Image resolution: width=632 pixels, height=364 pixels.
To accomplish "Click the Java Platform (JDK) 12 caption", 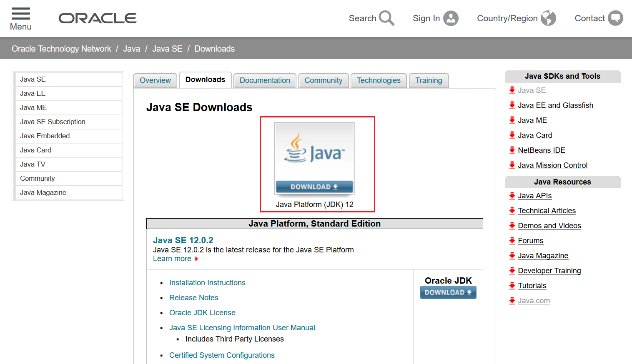I will click(x=315, y=204).
